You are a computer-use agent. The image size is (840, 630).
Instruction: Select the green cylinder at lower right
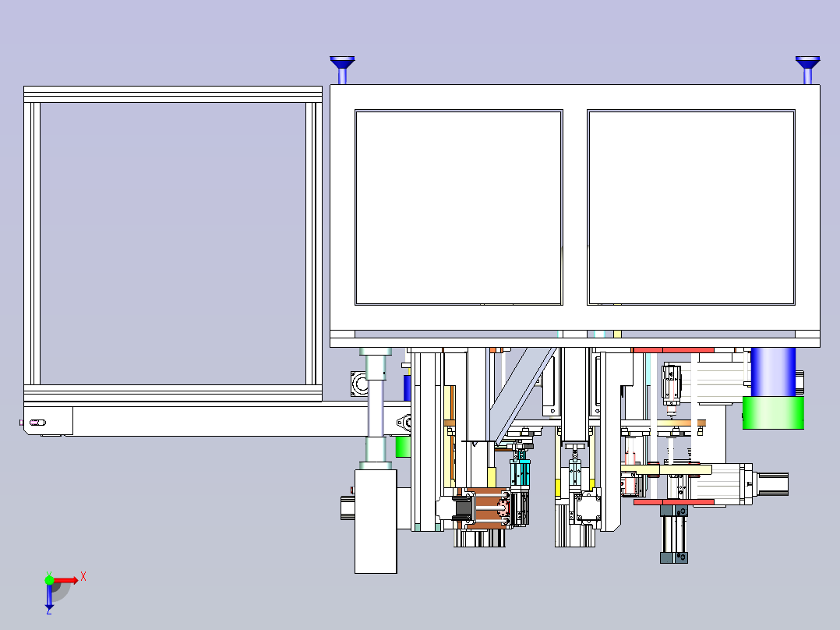coord(773,412)
